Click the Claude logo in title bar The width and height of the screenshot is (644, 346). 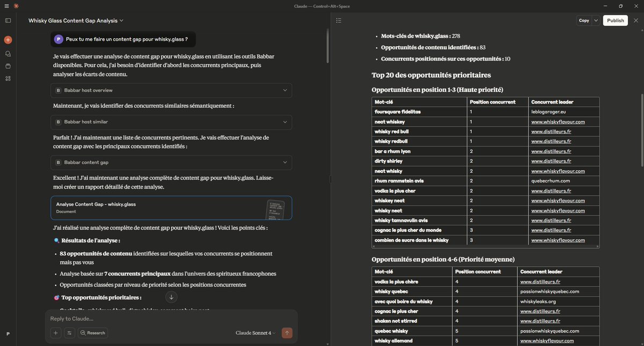point(16,6)
